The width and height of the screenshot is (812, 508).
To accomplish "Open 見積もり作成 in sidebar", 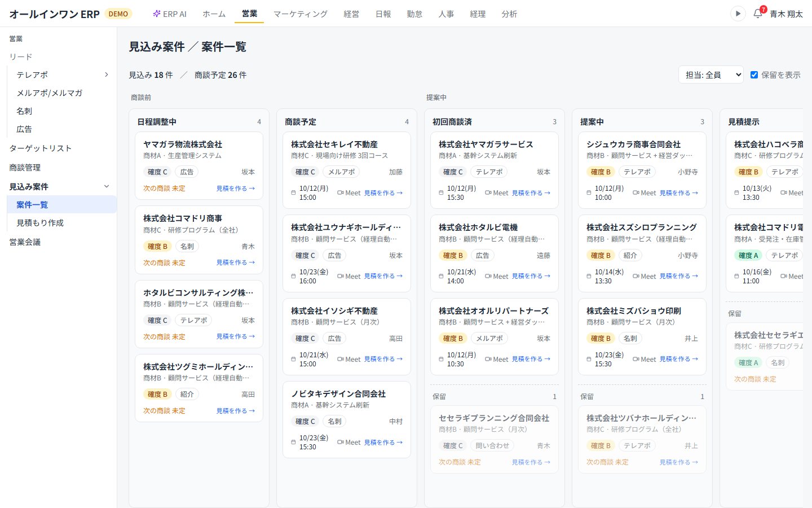I will pos(62,223).
